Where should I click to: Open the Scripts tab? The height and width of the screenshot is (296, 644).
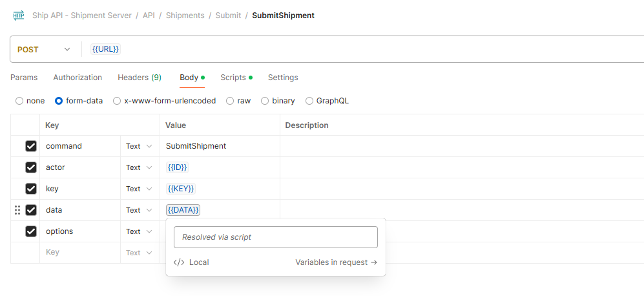(235, 78)
